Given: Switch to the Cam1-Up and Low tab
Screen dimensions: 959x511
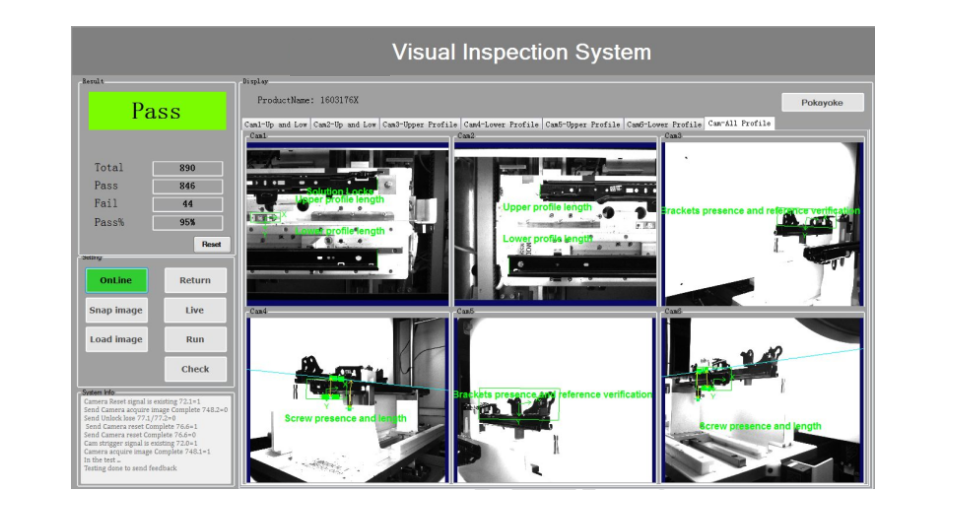Looking at the screenshot, I should pos(277,124).
